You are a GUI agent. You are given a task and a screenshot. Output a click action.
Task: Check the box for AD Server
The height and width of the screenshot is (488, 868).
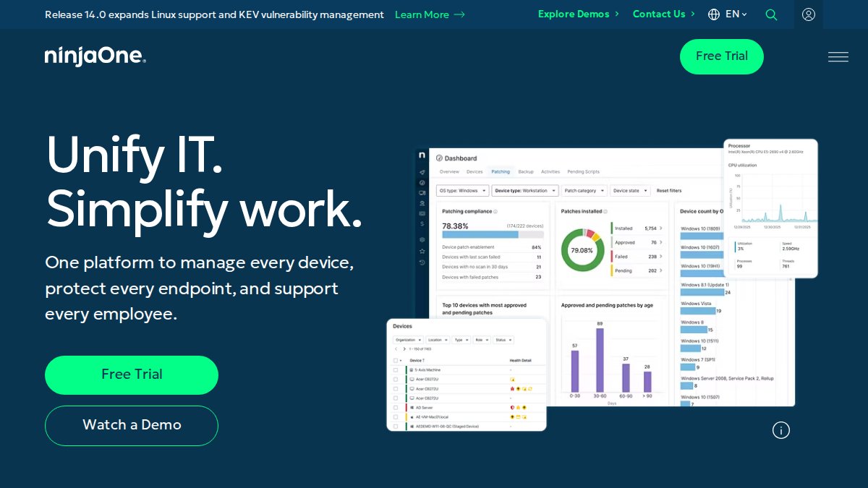point(396,408)
